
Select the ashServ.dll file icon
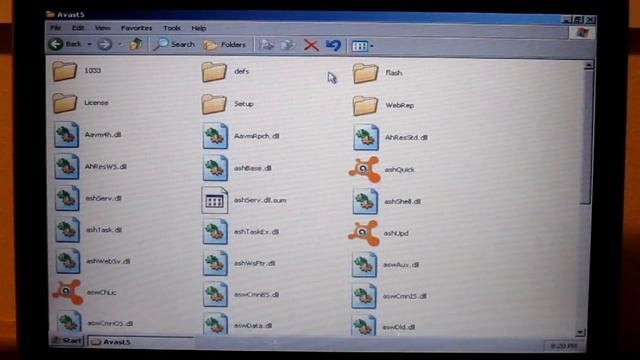[67, 198]
